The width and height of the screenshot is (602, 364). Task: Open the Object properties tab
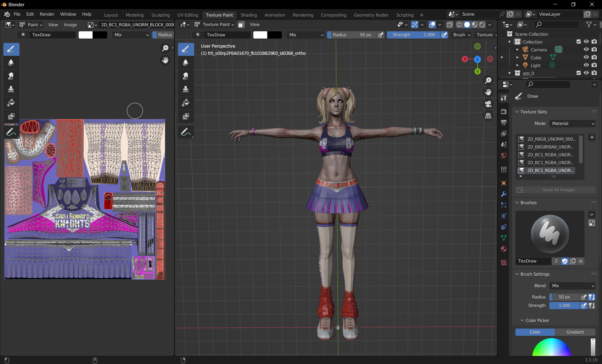click(x=504, y=183)
